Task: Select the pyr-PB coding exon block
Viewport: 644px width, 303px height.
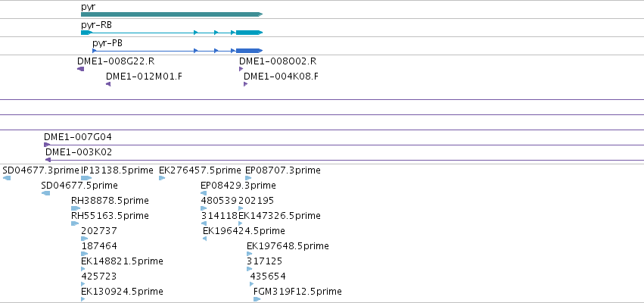Action: tap(249, 51)
